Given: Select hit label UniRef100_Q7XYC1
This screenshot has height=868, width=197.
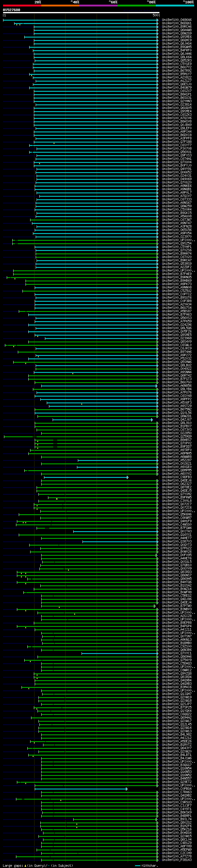Looking at the screenshot, I should coord(177,653).
